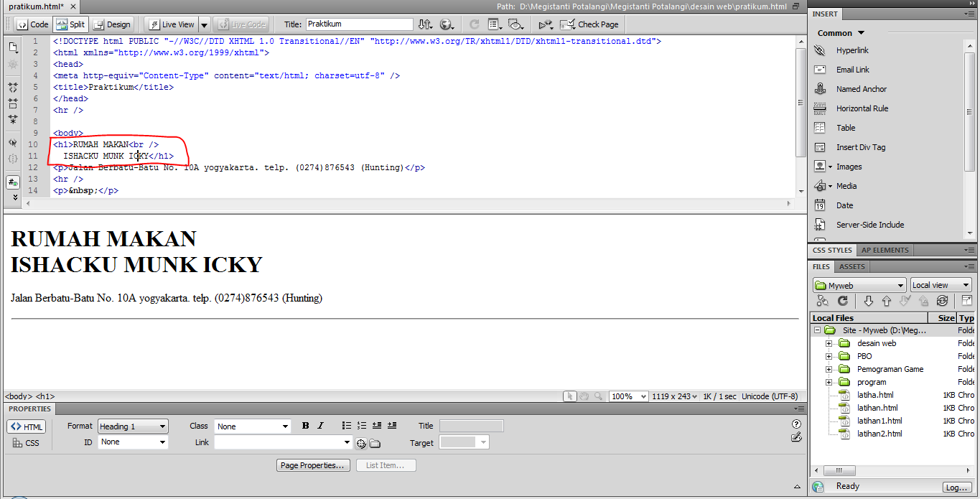
Task: Toggle Italic formatting in Properties panel
Action: pyautogui.click(x=320, y=425)
